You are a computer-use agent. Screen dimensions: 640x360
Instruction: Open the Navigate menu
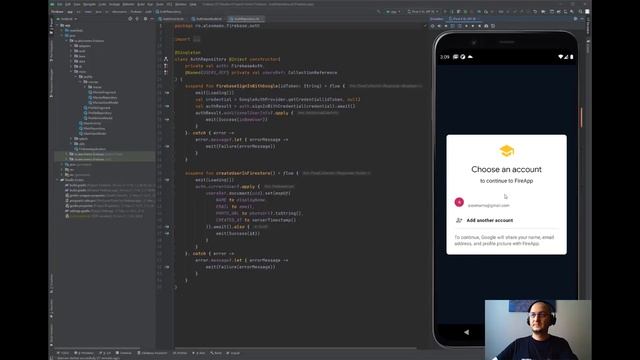(x=89, y=4)
